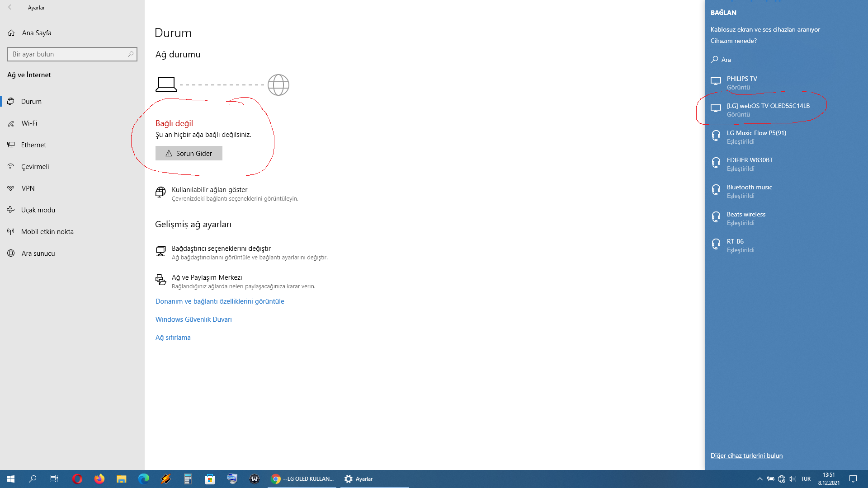Viewport: 868px width, 488px height.
Task: Open Bağdaştırıcı seçeneklerini değiştir
Action: point(241,252)
